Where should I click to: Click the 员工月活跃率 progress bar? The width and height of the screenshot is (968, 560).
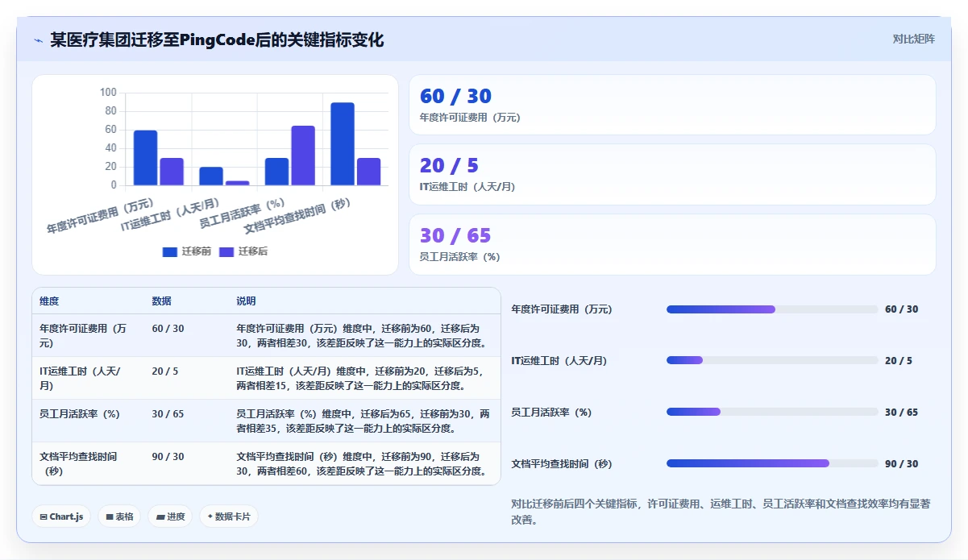[772, 413]
